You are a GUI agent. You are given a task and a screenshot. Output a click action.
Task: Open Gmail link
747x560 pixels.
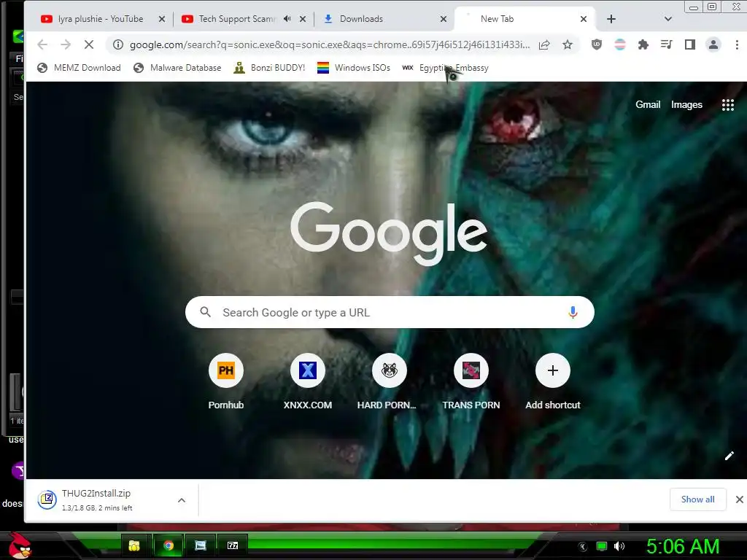pos(648,105)
